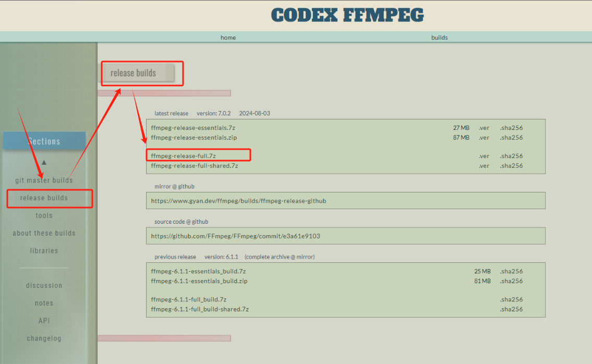Open the API section
Viewport: 592px width, 364px height.
(x=44, y=321)
